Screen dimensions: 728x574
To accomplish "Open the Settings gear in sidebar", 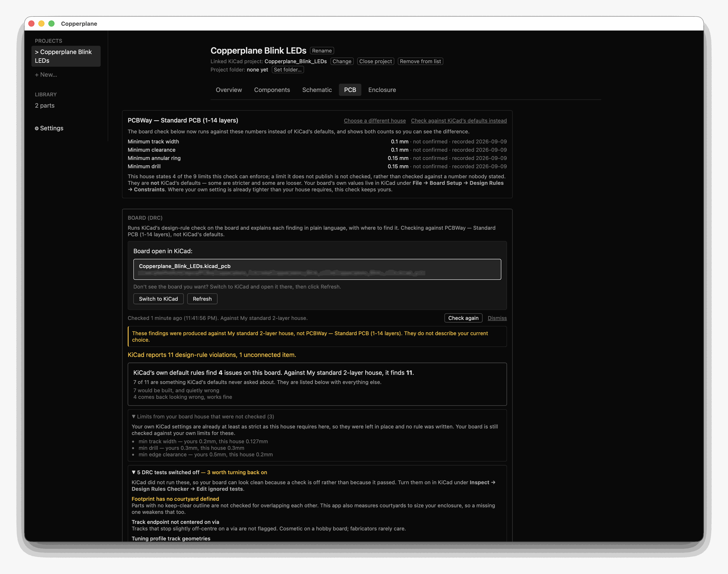I will tap(49, 128).
